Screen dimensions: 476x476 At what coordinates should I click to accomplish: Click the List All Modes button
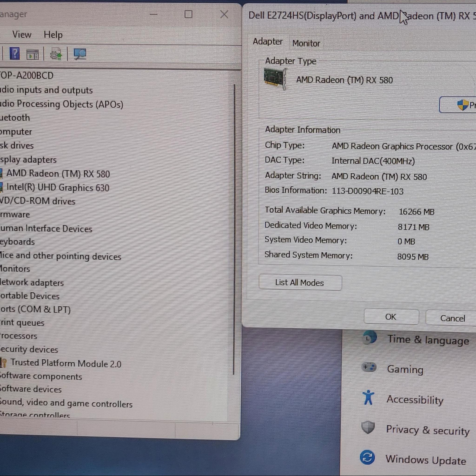(300, 283)
